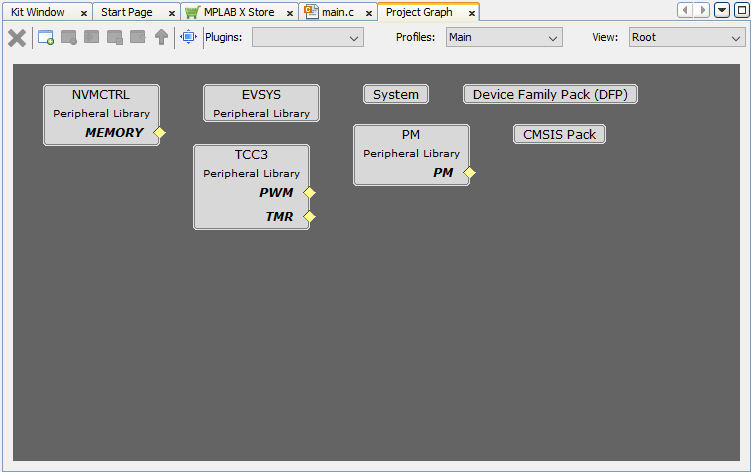This screenshot has height=472, width=751.
Task: Click the remove group toolbar icon
Action: (x=69, y=37)
